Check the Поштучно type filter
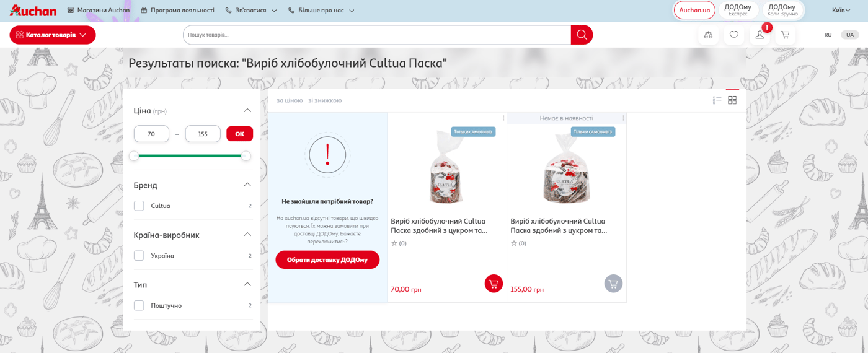The height and width of the screenshot is (353, 868). [x=139, y=306]
